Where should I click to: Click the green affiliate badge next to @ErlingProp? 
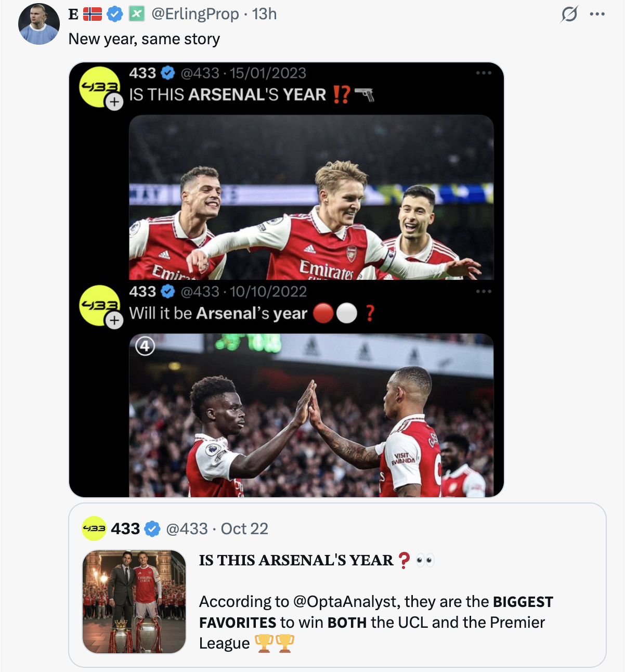pos(137,14)
